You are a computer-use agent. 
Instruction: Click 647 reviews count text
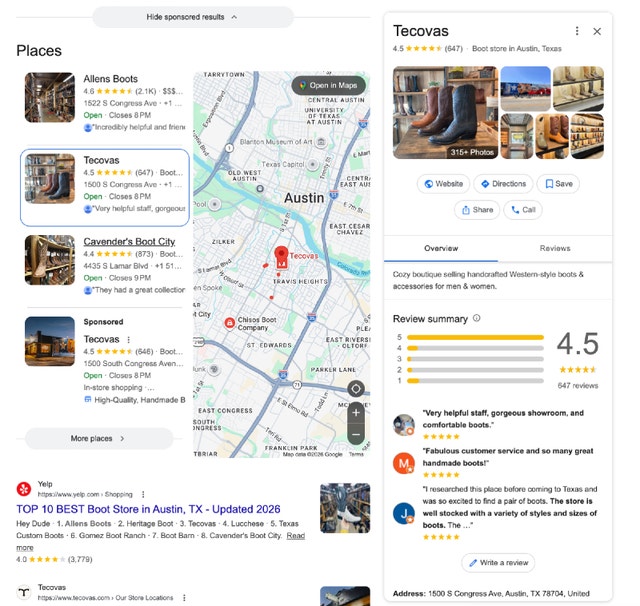coord(578,386)
